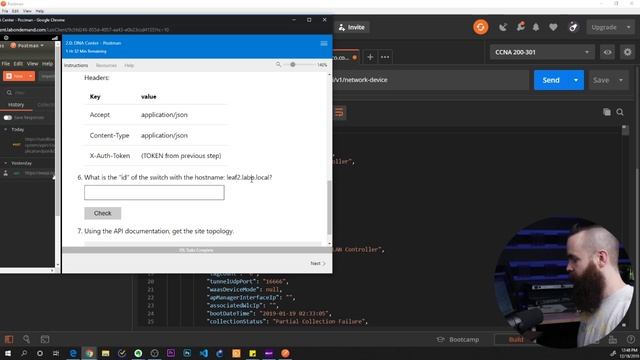Viewport: 640px width, 360px height.
Task: Copy response body with copy icon
Action: [x=607, y=112]
